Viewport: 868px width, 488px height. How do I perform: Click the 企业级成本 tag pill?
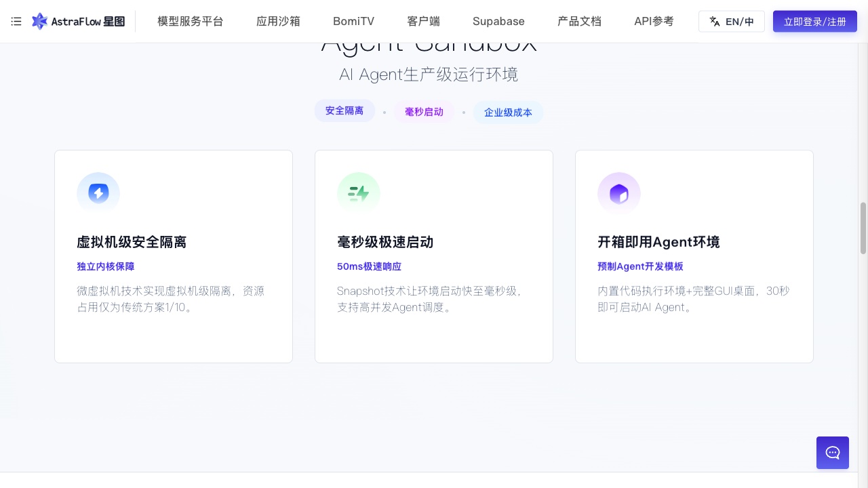point(508,113)
